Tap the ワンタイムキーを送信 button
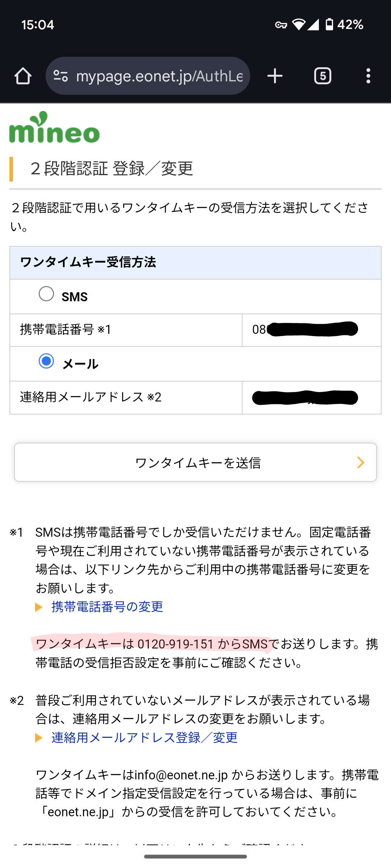Viewport: 391px width, 868px height. click(195, 462)
